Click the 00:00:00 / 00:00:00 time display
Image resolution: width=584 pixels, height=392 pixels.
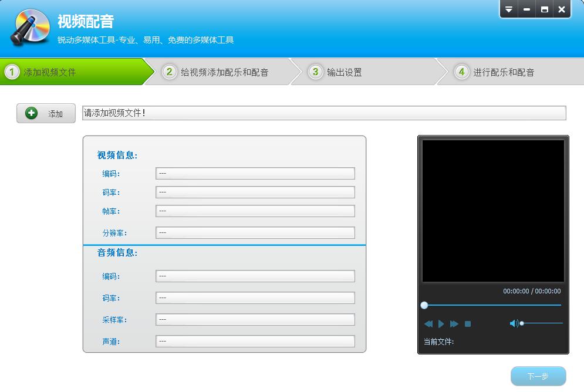coord(532,291)
